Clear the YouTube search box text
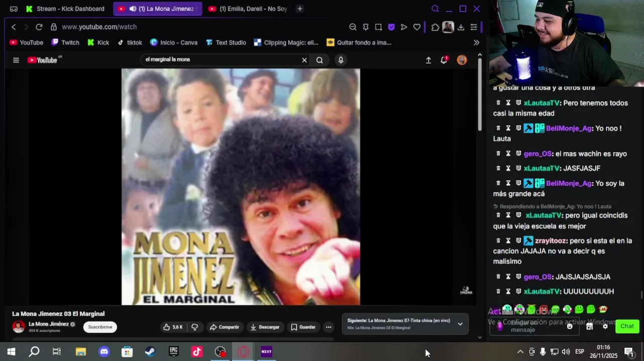Screen dimensions: 644x361 point(304,60)
